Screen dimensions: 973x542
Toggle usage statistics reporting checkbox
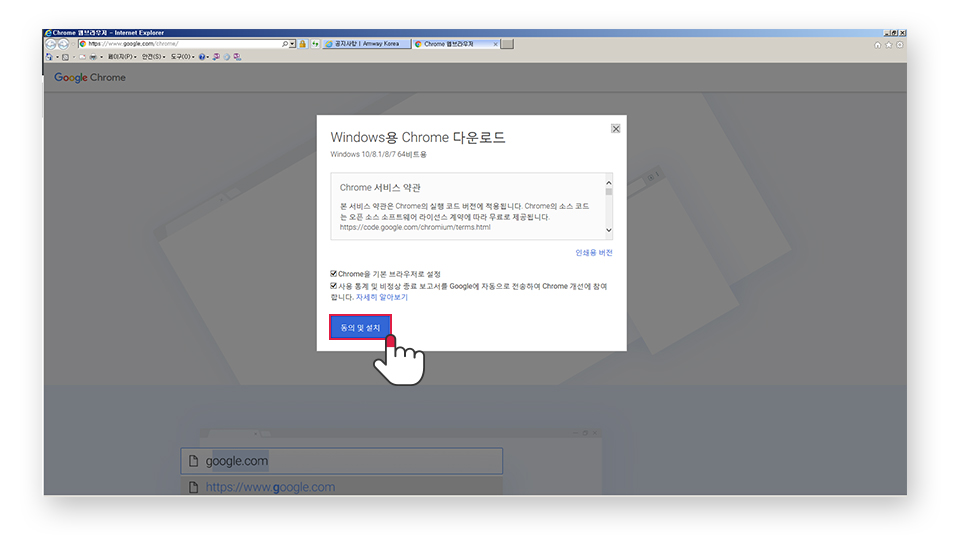(x=334, y=286)
